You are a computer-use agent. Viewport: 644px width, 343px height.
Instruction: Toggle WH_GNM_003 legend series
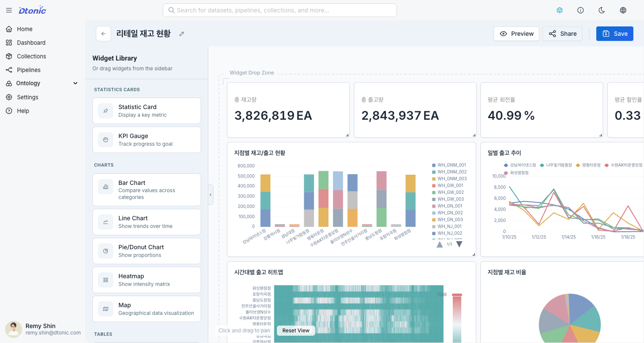449,179
